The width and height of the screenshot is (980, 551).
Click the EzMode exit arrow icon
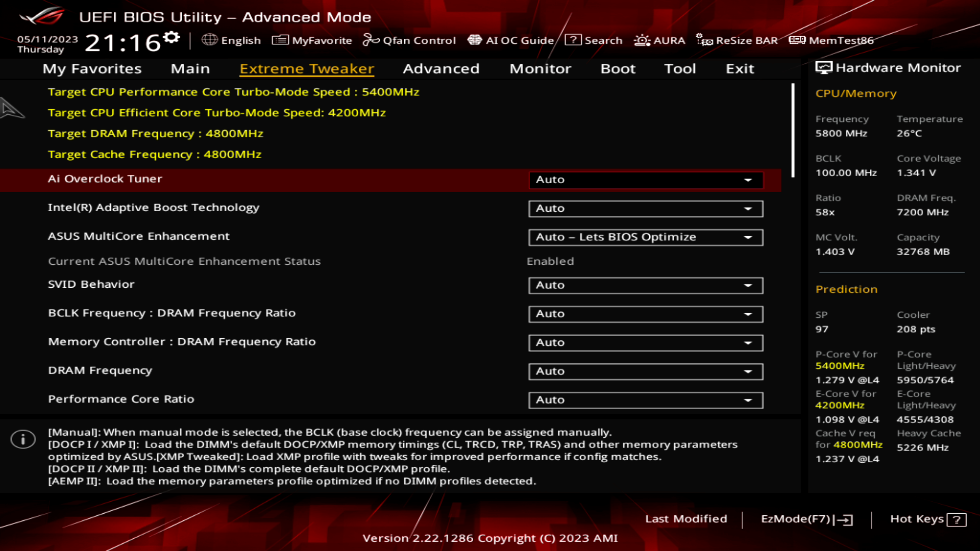point(843,520)
